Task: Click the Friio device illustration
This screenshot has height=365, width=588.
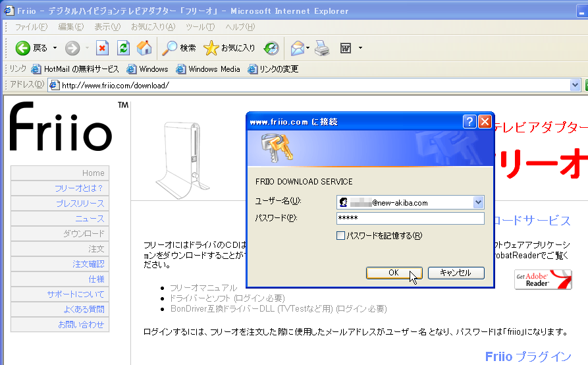Action: pyautogui.click(x=182, y=160)
